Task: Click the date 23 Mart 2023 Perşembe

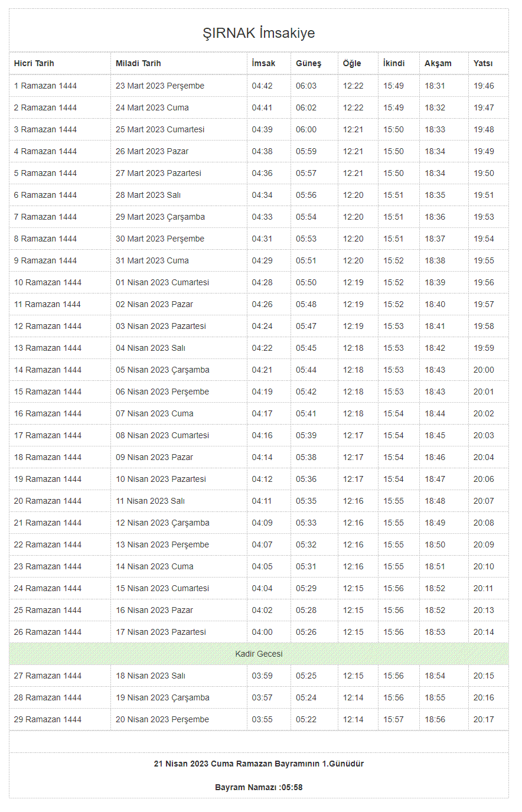Action: (x=160, y=86)
